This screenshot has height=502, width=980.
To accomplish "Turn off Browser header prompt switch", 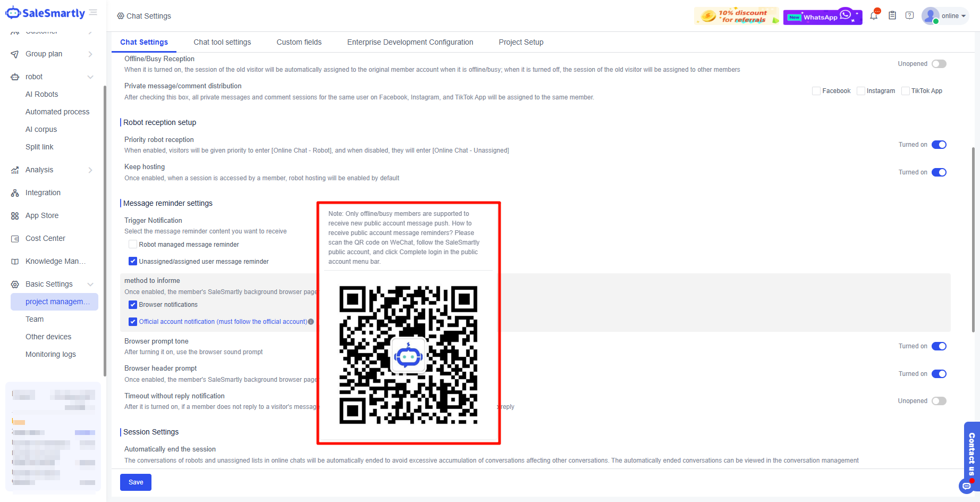I will click(939, 374).
